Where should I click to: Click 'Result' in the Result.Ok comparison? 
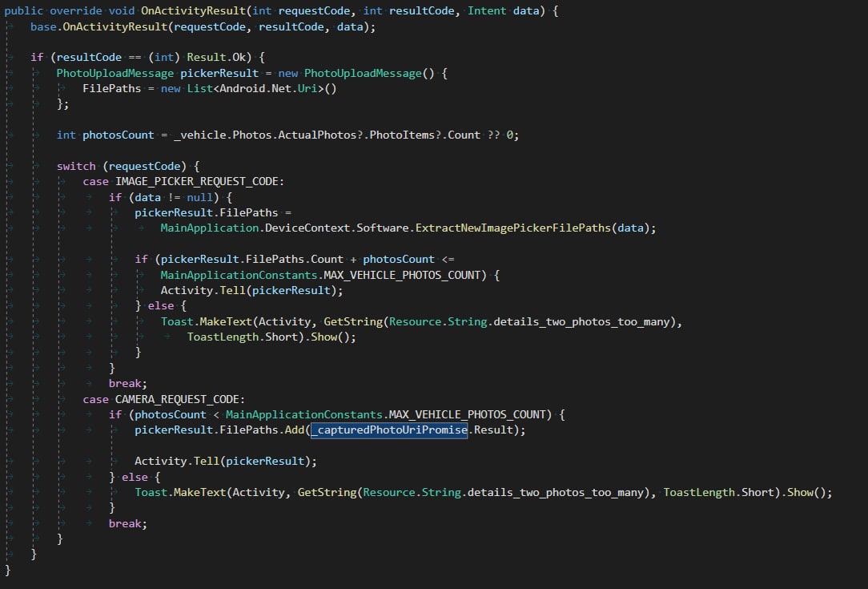coord(206,57)
